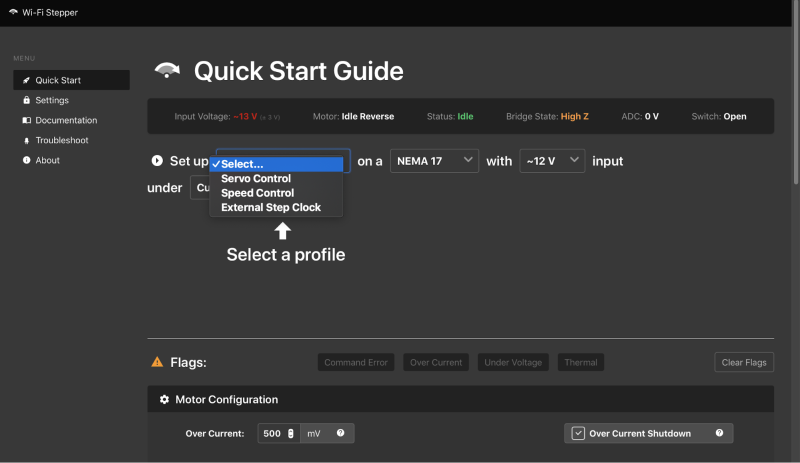Toggle the Under Voltage flag
Screen dimensions: 800x463
[x=512, y=362]
